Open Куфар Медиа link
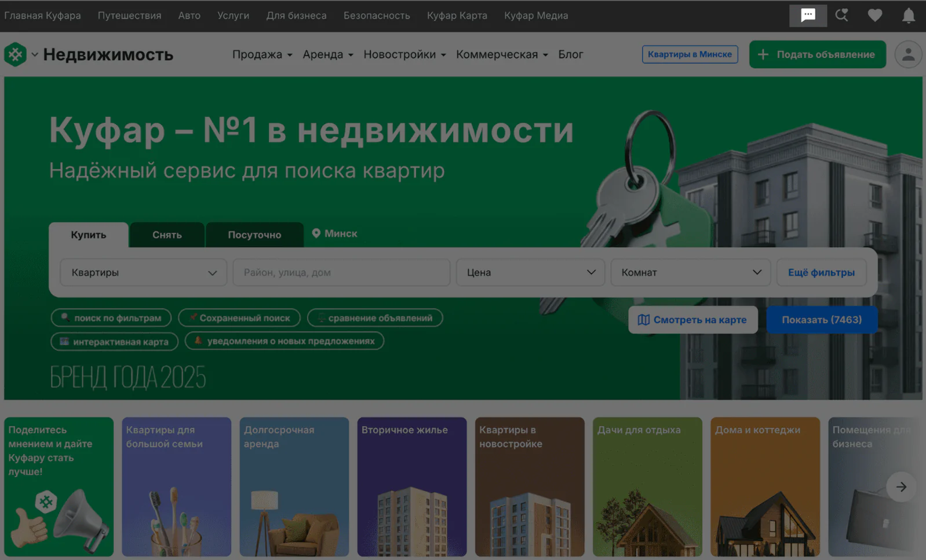This screenshot has width=926, height=560. pos(536,16)
